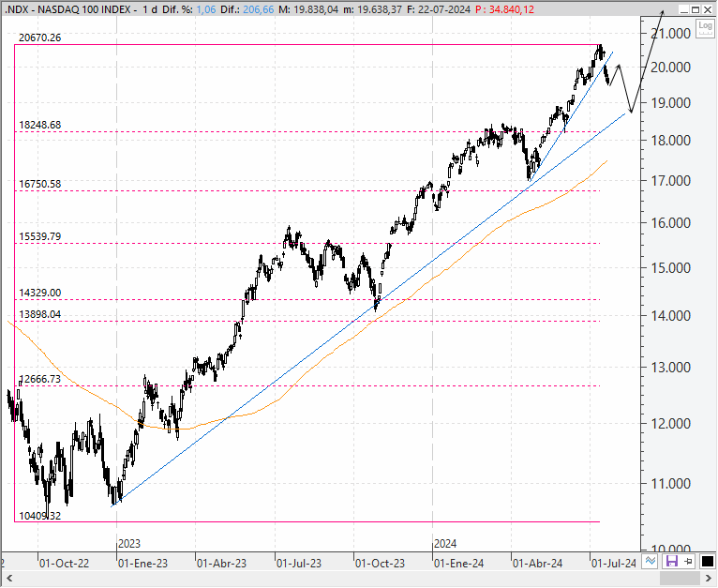Toggle the Log scale button
The width and height of the screenshot is (718, 588).
pos(706,28)
